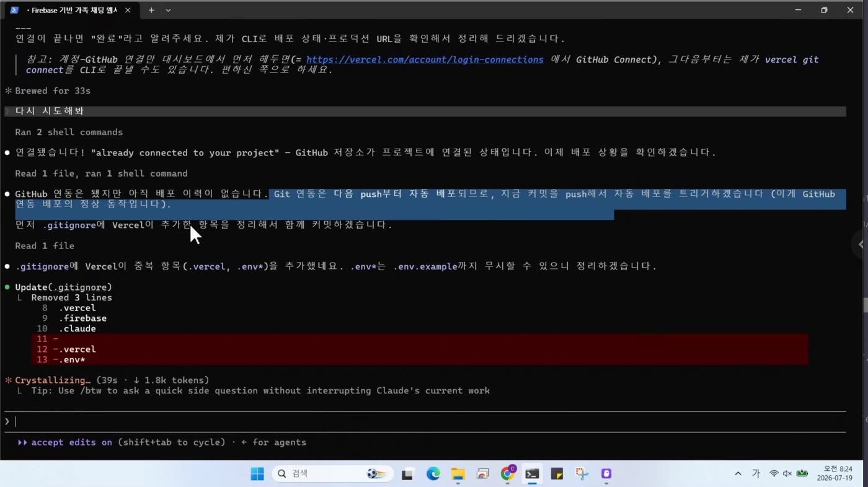Click 'Read 1 file, ran 1 shell command'
Screen dimensions: 868x487
tap(101, 173)
